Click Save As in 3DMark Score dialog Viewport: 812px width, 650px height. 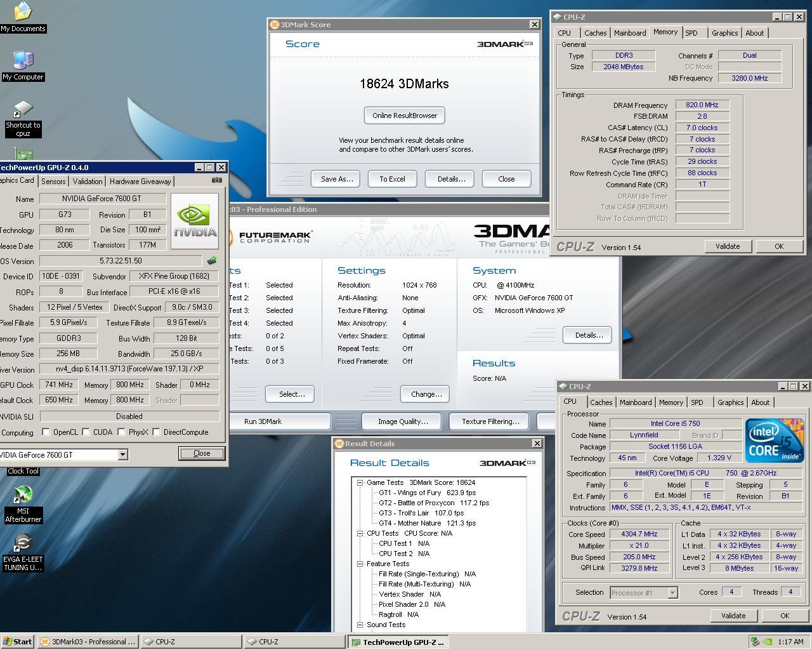tap(336, 179)
